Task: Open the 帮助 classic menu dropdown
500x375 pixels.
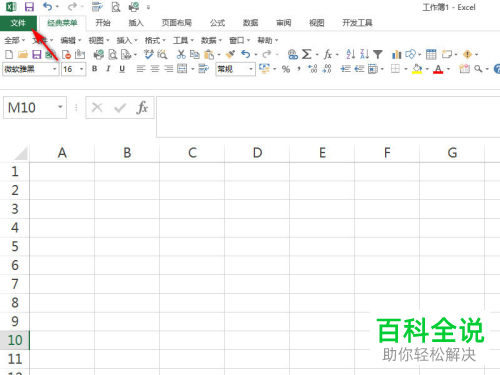Action: [x=268, y=40]
